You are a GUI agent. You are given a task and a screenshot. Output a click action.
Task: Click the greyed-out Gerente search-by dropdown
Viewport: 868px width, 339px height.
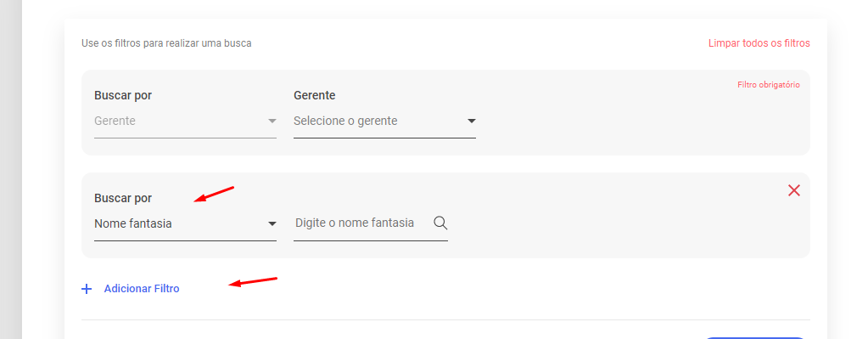(x=186, y=121)
